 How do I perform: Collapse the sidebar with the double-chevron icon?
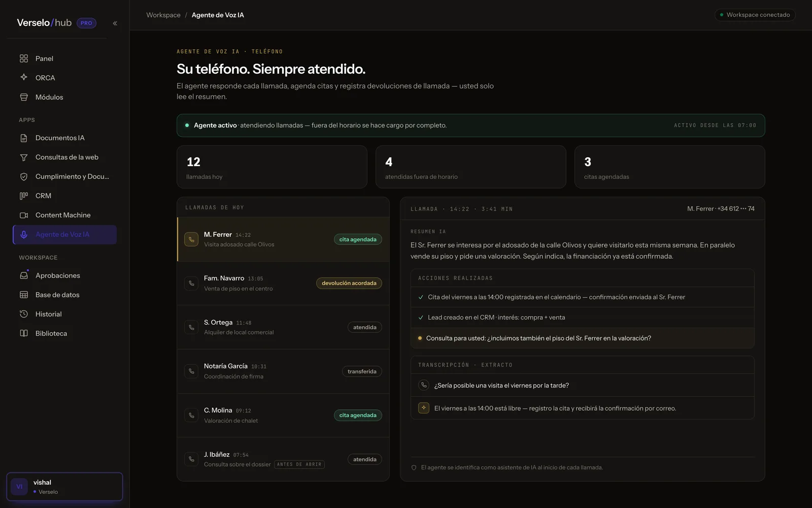(x=115, y=23)
